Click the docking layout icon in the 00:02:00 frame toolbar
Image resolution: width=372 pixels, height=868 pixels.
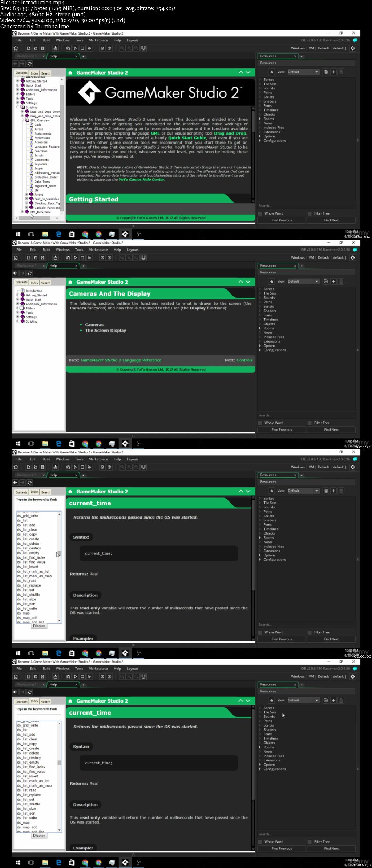tap(144, 467)
